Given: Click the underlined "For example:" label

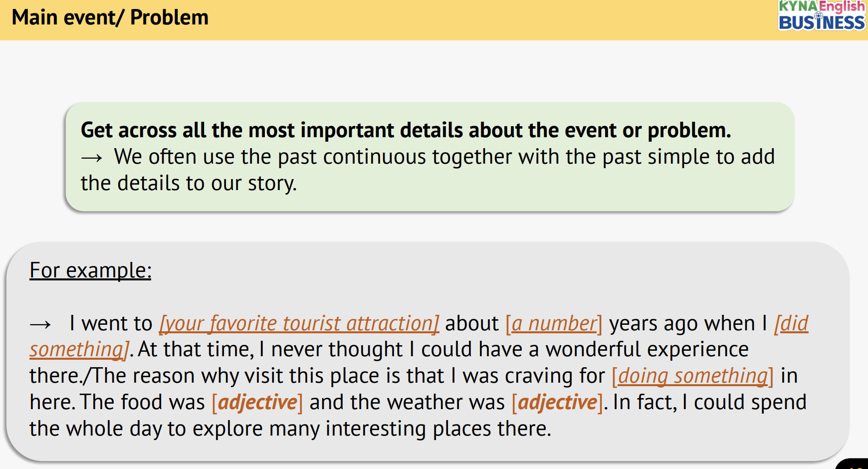Looking at the screenshot, I should click(x=90, y=270).
